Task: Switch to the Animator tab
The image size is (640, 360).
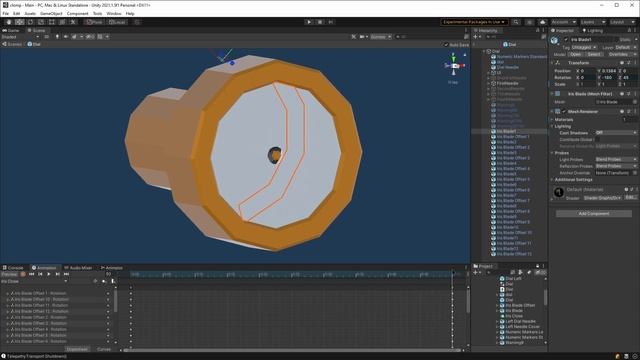Action: point(111,268)
